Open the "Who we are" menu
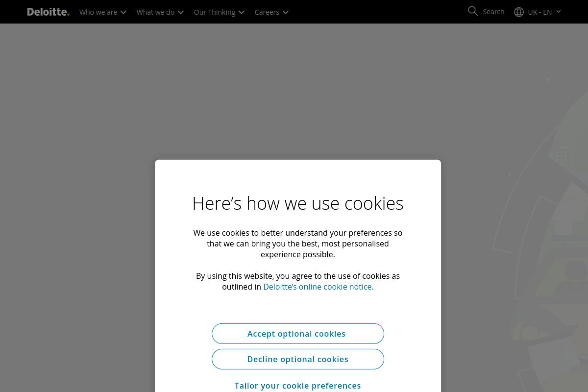 tap(98, 12)
